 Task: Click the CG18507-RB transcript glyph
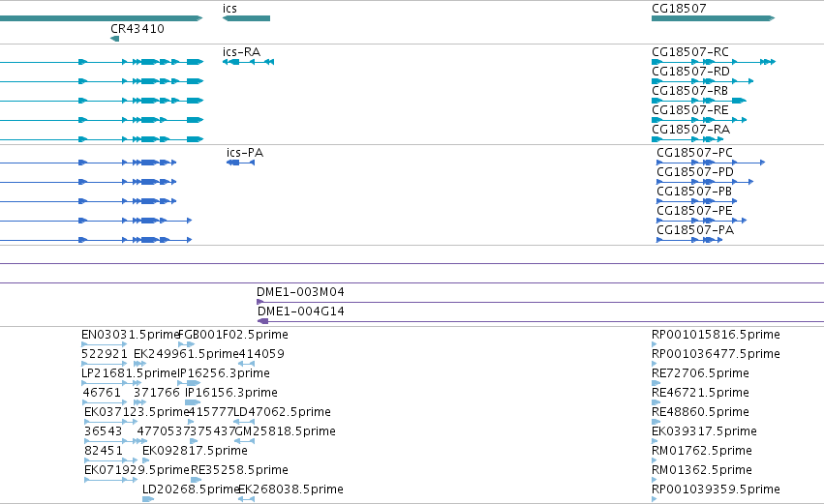(x=699, y=101)
